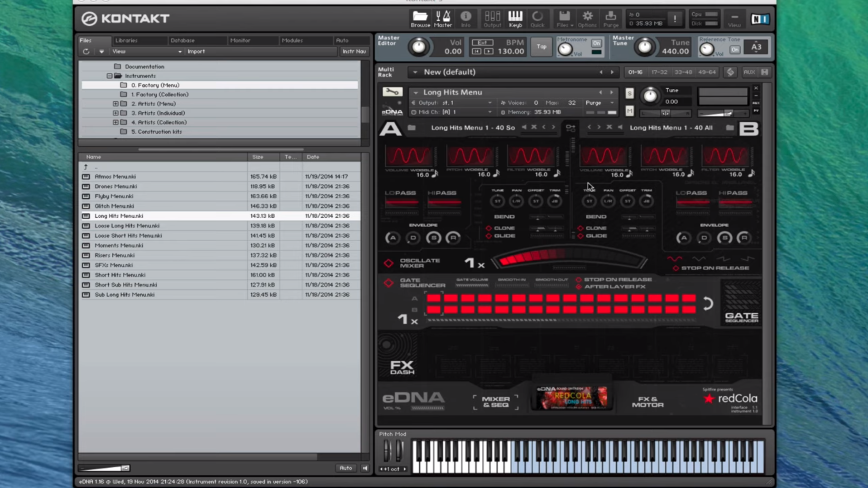The image size is (868, 488).
Task: Open the FX Dash section
Action: coord(402,367)
